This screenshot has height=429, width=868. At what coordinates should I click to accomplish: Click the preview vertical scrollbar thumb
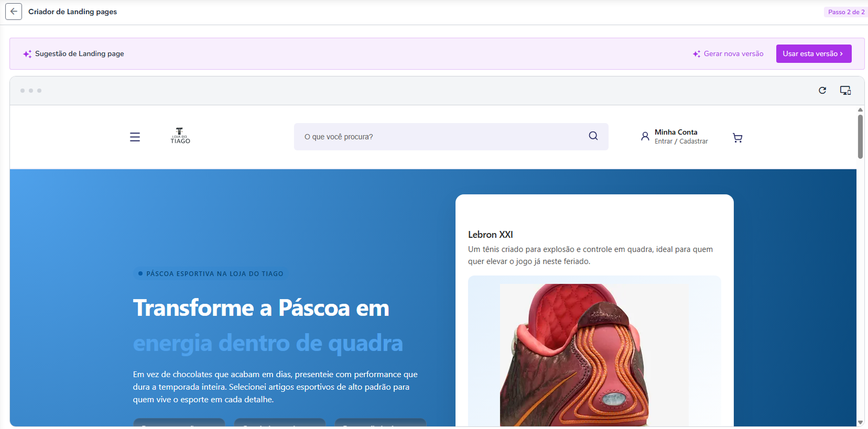[x=860, y=136]
